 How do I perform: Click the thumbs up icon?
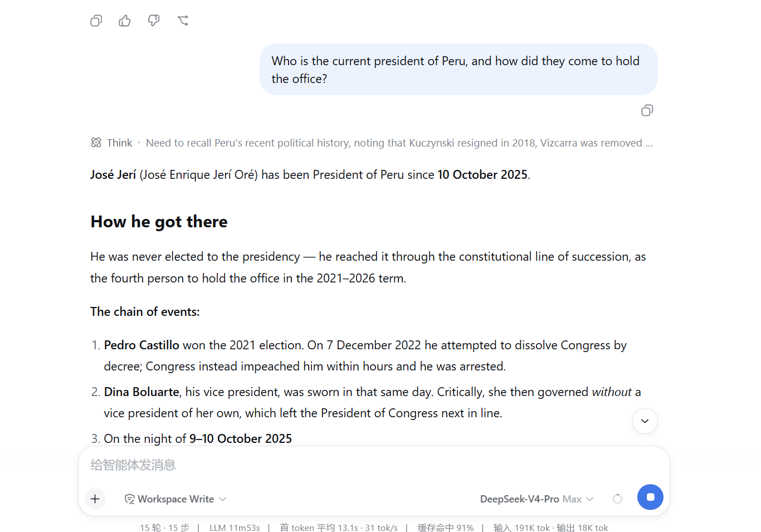125,21
